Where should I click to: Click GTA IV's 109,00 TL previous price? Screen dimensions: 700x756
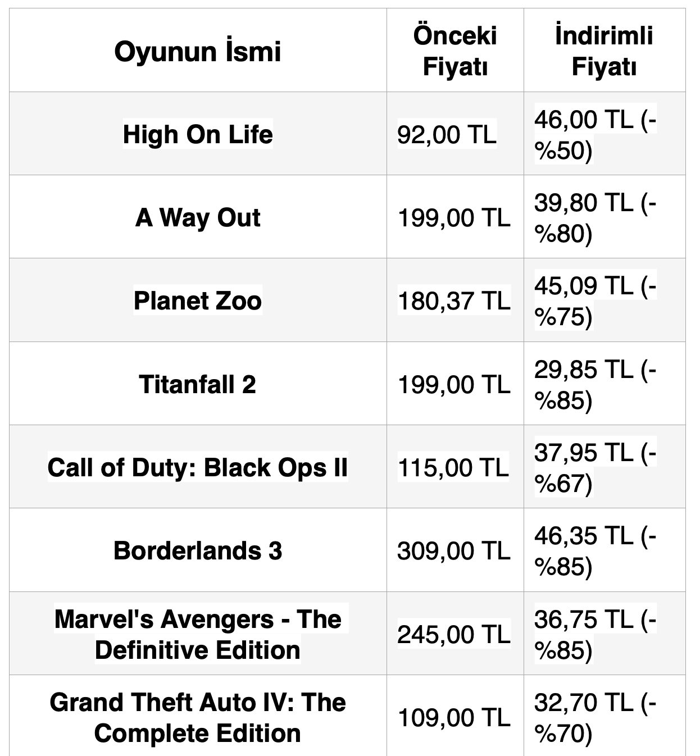click(x=454, y=717)
